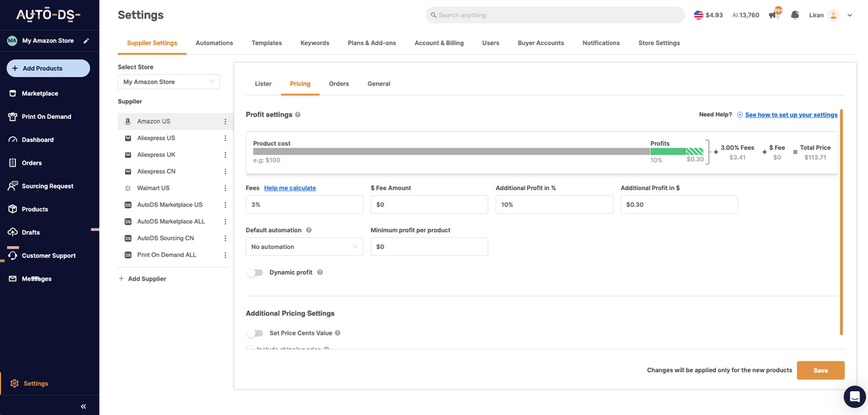Open the three-dot menu for Amazon US

[225, 121]
